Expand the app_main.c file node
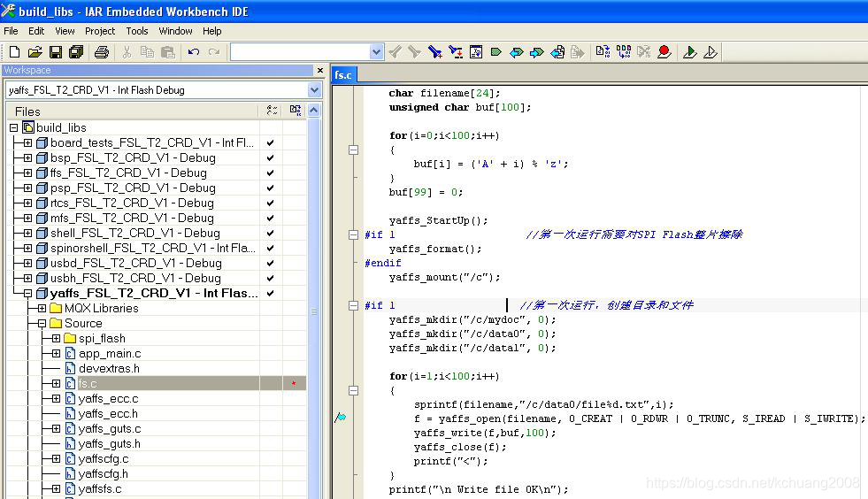Image resolution: width=868 pixels, height=499 pixels. pos(56,353)
